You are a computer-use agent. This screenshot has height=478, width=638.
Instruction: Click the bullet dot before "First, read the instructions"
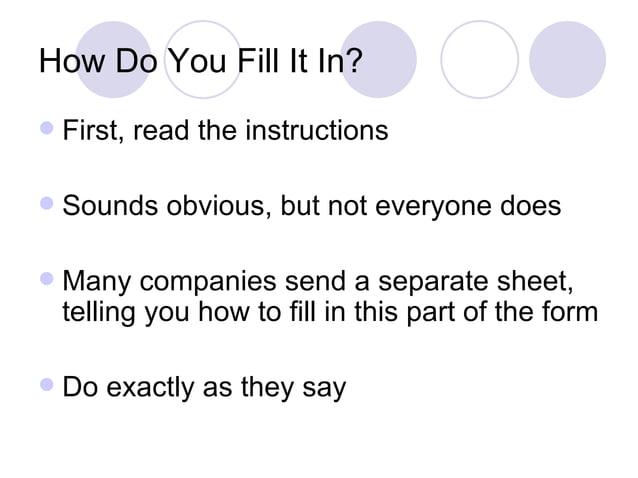click(47, 128)
